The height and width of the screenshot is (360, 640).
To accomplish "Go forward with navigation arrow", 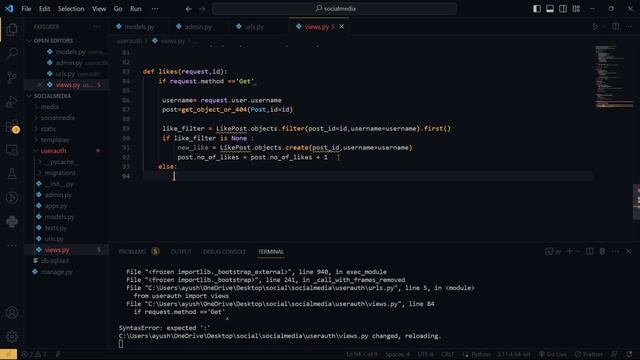I will [x=202, y=9].
